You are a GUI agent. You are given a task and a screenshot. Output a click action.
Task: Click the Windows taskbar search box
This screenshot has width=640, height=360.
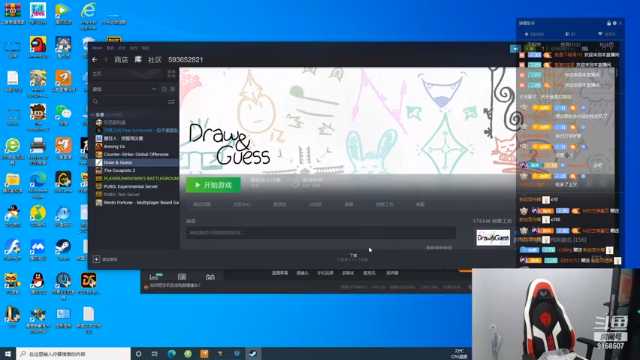[73, 353]
